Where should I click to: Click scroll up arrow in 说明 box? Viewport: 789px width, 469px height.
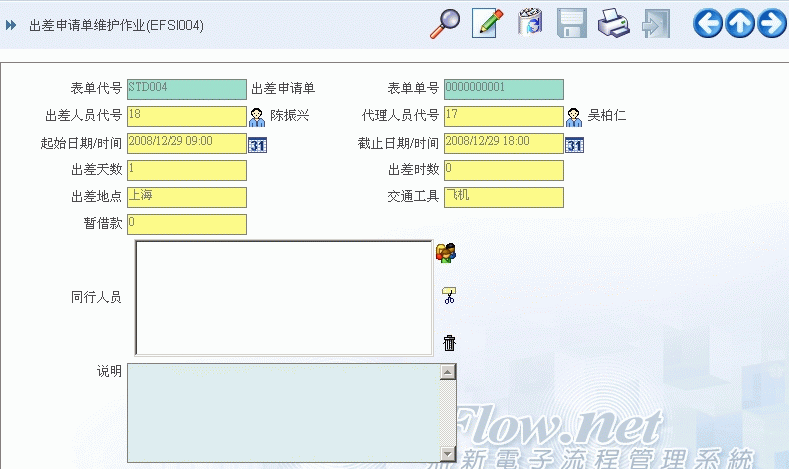coord(448,372)
